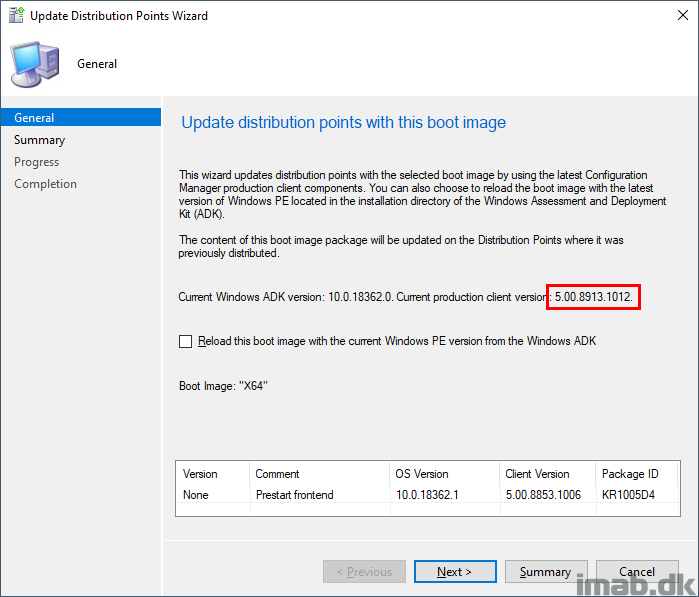The height and width of the screenshot is (597, 699).
Task: Open the Summary step in sidebar
Action: [x=39, y=140]
